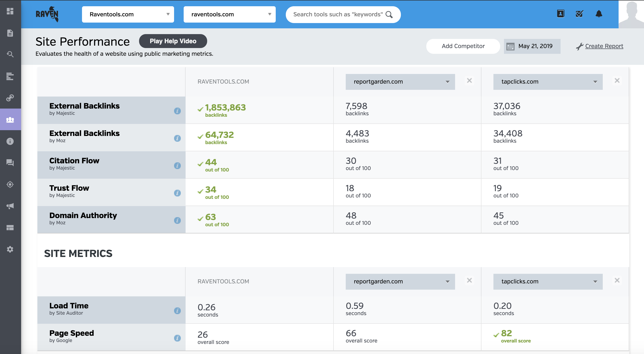Viewport: 644px width, 354px height.
Task: Open the link-building icon in the sidebar
Action: pyautogui.click(x=10, y=98)
